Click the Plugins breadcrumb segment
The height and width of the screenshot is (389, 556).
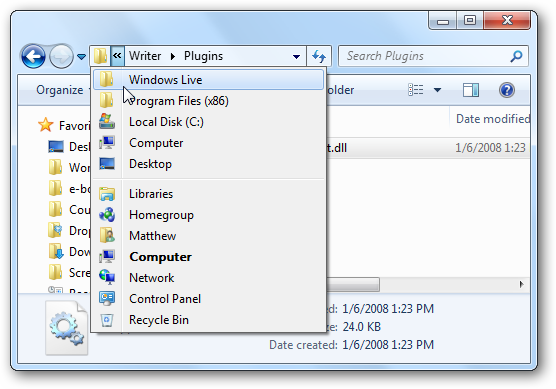[x=203, y=56]
